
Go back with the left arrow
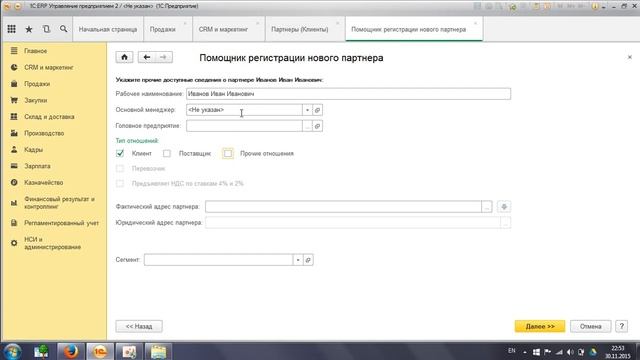coord(147,57)
